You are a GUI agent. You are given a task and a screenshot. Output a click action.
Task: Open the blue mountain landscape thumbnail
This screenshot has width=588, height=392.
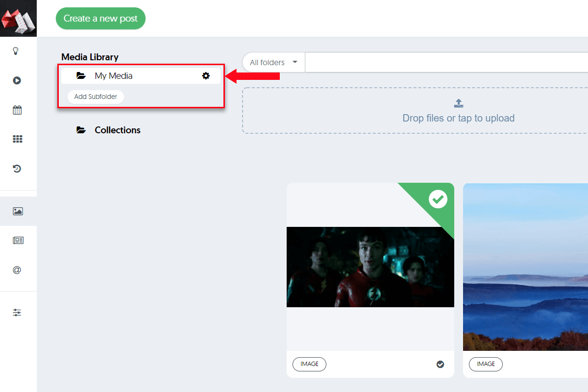coord(525,267)
